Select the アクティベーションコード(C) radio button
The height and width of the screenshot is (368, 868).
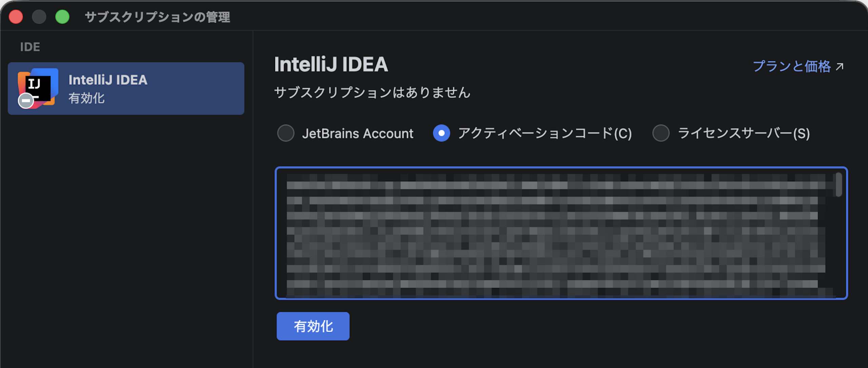point(441,133)
